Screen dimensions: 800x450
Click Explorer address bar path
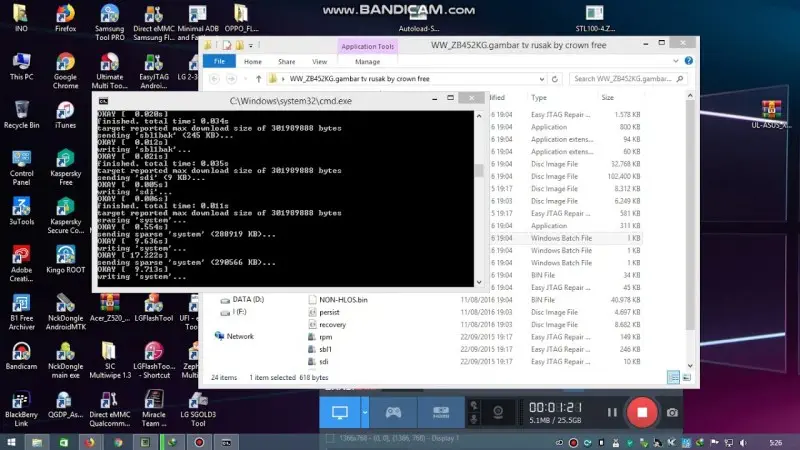tap(359, 79)
